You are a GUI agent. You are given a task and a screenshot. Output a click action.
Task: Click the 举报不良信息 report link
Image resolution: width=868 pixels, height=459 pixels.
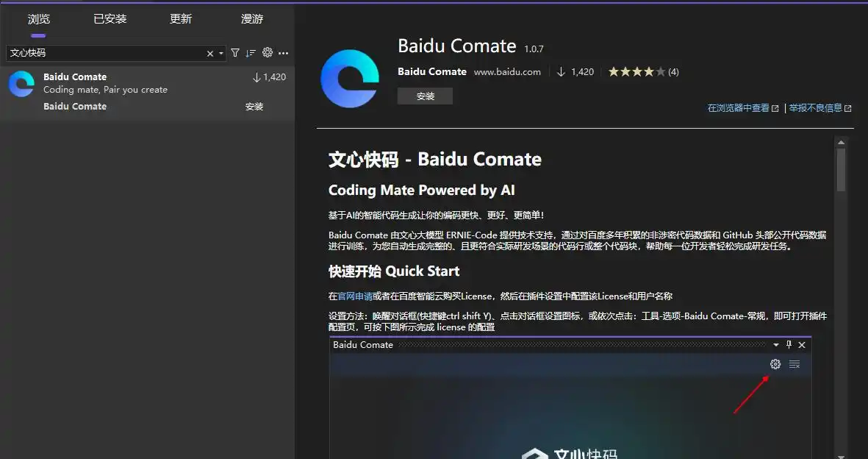pos(815,108)
